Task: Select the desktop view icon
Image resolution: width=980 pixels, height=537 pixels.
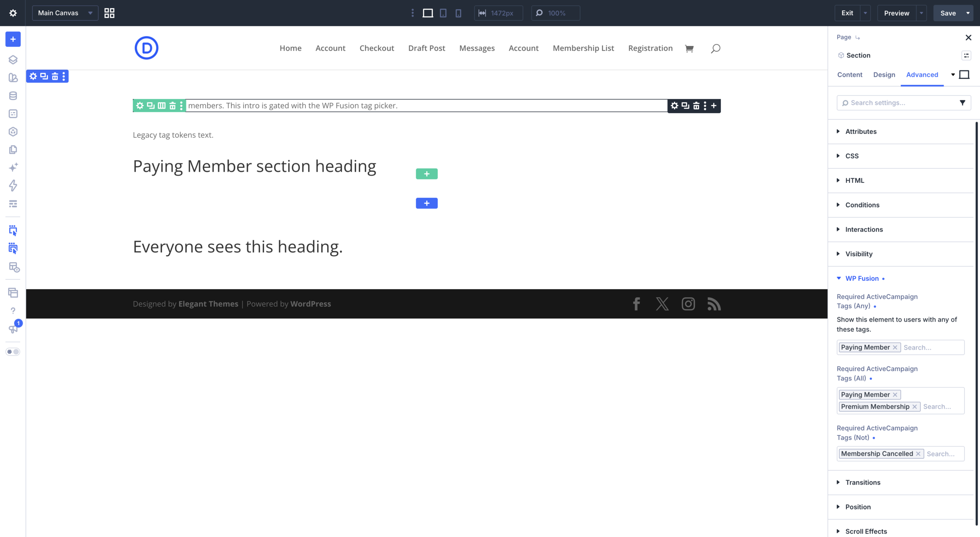Action: click(428, 13)
